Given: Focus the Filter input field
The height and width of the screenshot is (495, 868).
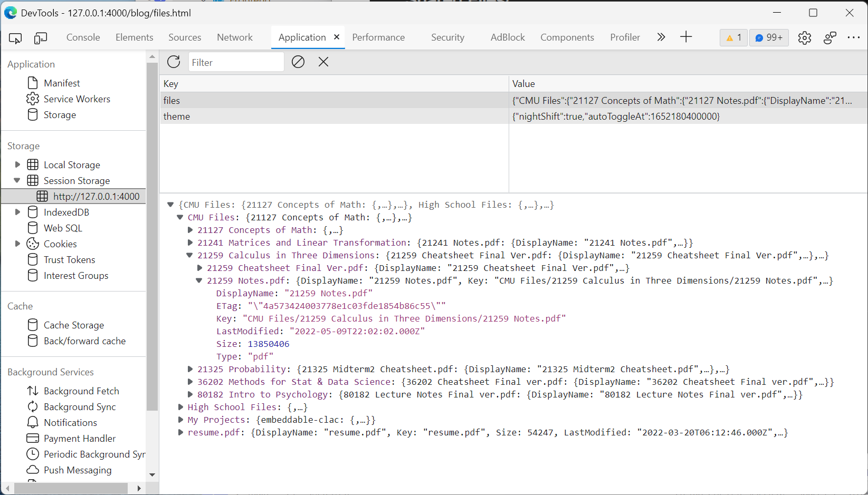Looking at the screenshot, I should [236, 62].
